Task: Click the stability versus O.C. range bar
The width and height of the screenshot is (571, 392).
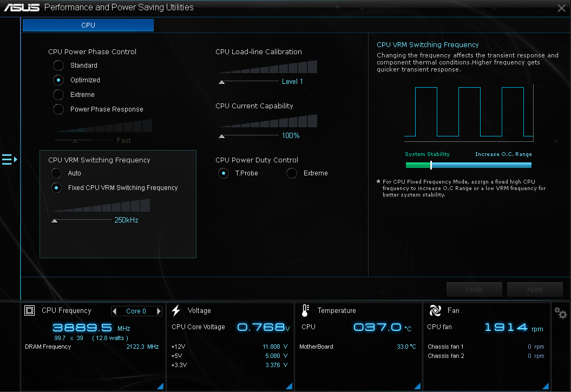Action: (469, 165)
